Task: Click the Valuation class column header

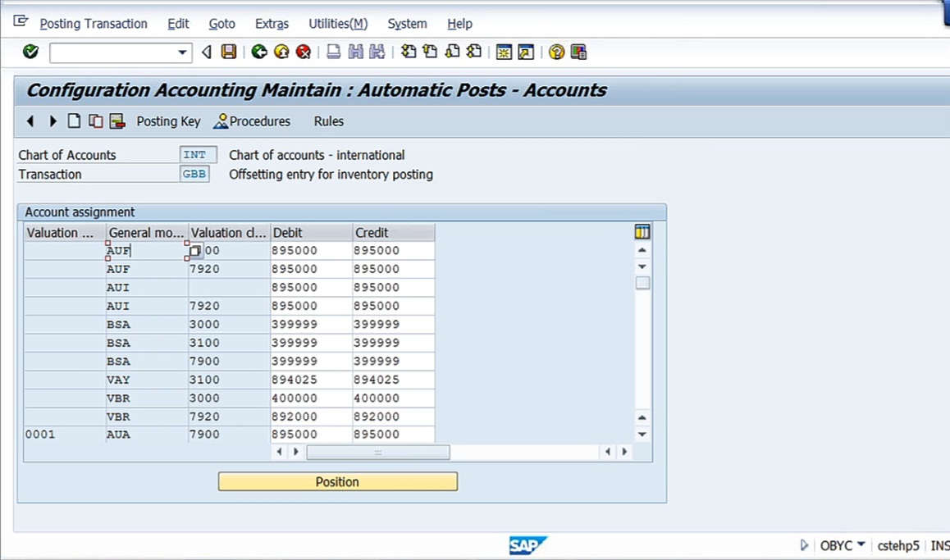Action: pyautogui.click(x=229, y=233)
